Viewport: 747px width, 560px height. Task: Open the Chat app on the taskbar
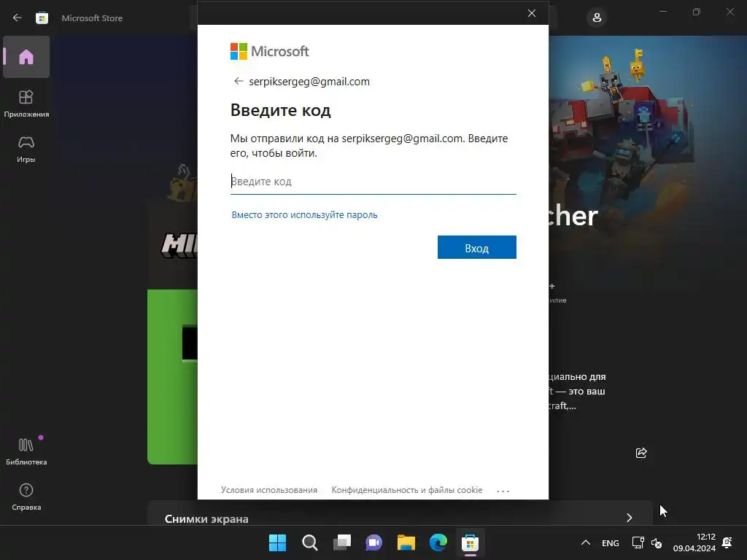(x=374, y=542)
